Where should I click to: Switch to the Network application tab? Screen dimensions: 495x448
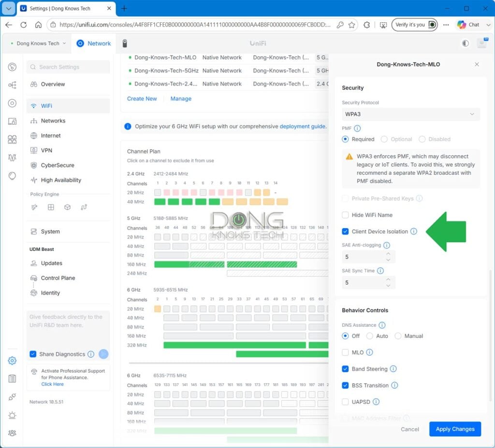point(94,43)
